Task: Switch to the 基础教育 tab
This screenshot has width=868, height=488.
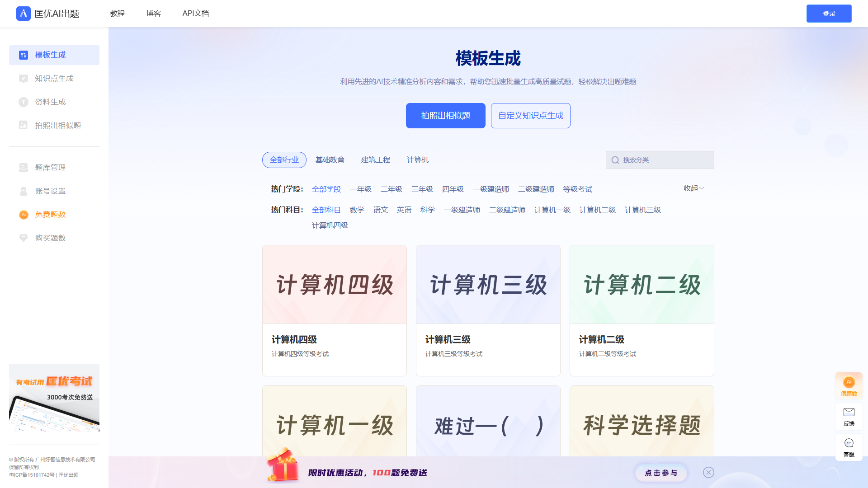Action: (330, 160)
